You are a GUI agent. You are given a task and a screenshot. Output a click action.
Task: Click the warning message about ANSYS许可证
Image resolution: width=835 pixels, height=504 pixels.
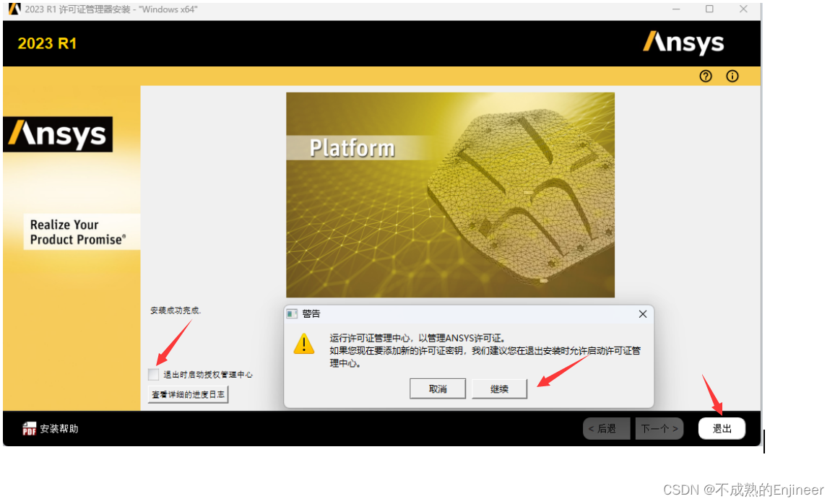485,350
